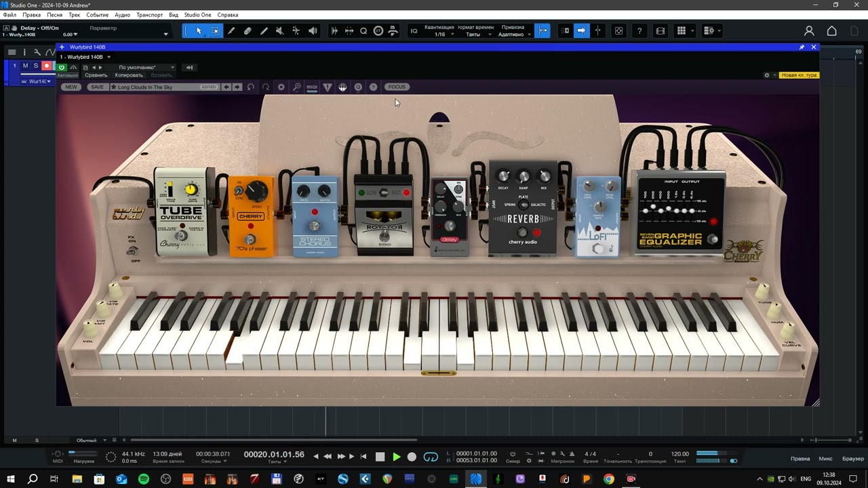Click the Tube Overdrive yellow drive knob

pyautogui.click(x=192, y=189)
